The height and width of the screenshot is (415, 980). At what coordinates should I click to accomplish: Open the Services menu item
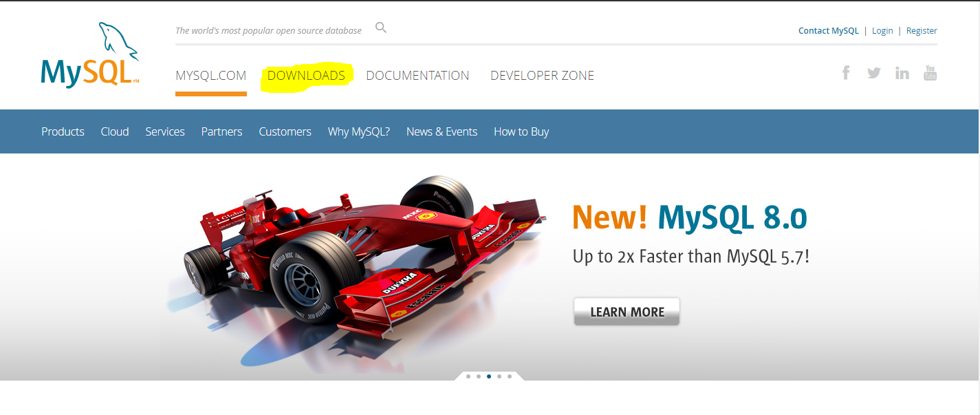pyautogui.click(x=165, y=131)
